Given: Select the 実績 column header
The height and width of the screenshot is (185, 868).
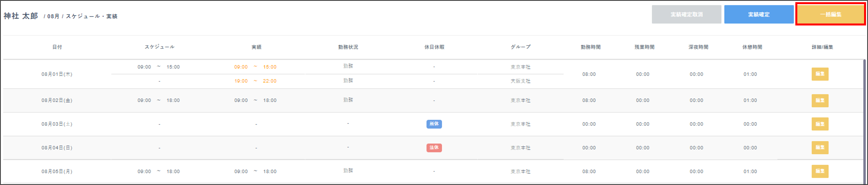Looking at the screenshot, I should (256, 47).
